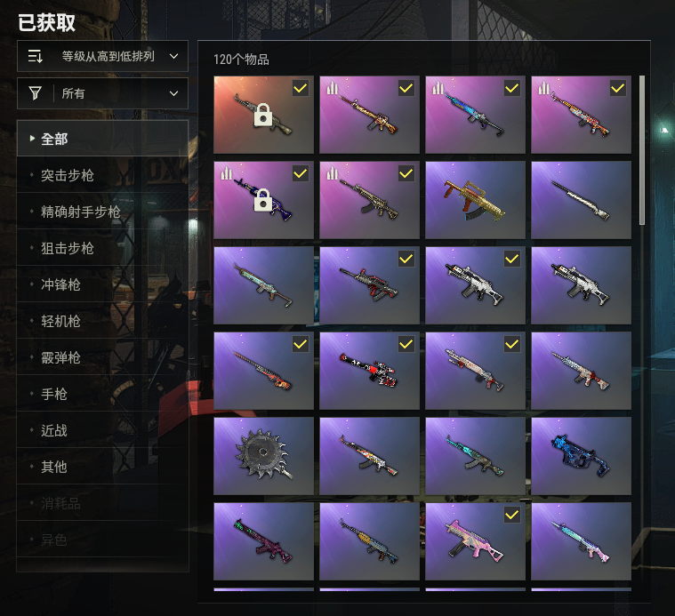Click lock icon on blue rifle skin

point(263,200)
